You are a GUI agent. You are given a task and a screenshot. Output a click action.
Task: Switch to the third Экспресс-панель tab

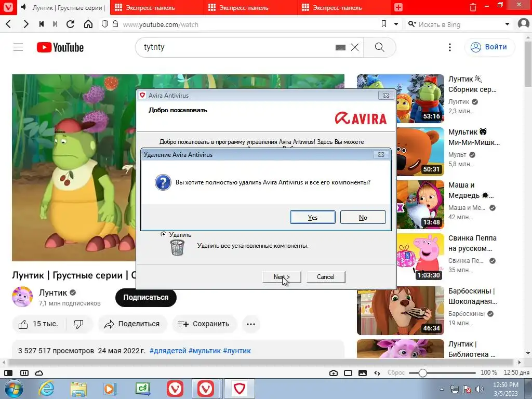coord(344,7)
